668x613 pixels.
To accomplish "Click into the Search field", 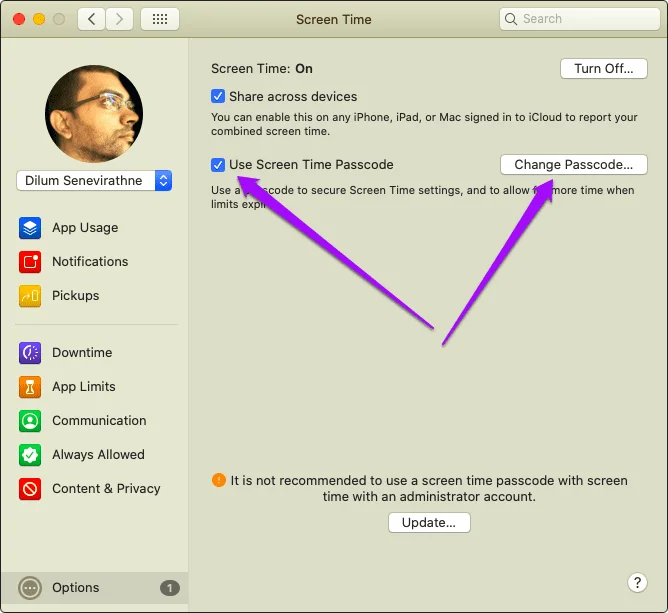I will [579, 19].
